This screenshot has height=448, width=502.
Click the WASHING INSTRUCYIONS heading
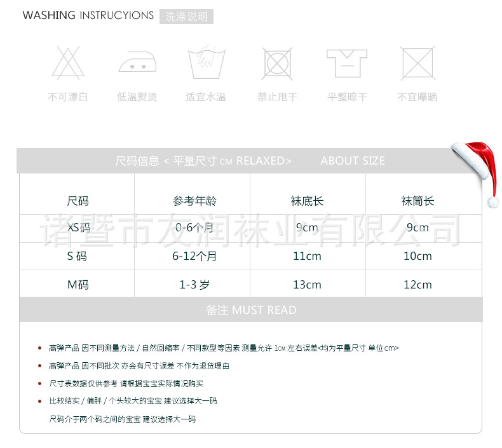88,15
